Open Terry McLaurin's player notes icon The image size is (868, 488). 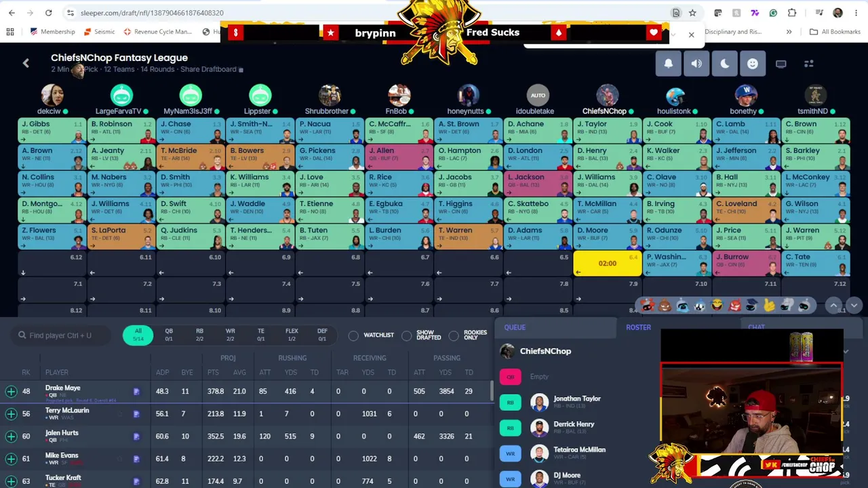point(136,413)
